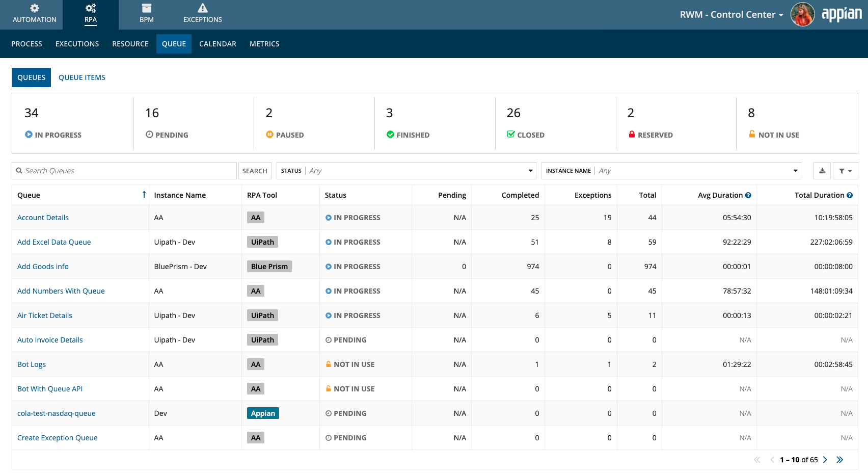
Task: Click the Pending column header
Action: point(452,195)
